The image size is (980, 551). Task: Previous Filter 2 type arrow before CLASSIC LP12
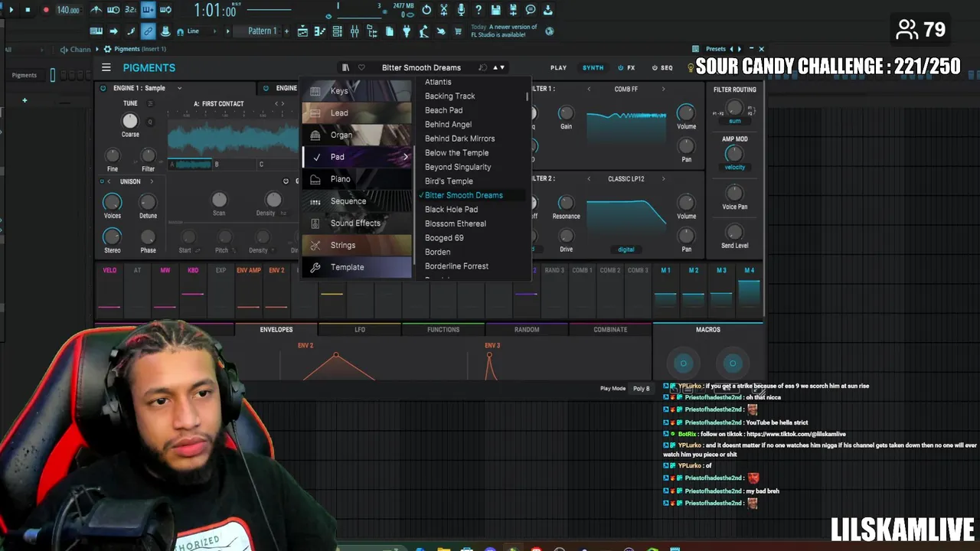[x=589, y=179]
